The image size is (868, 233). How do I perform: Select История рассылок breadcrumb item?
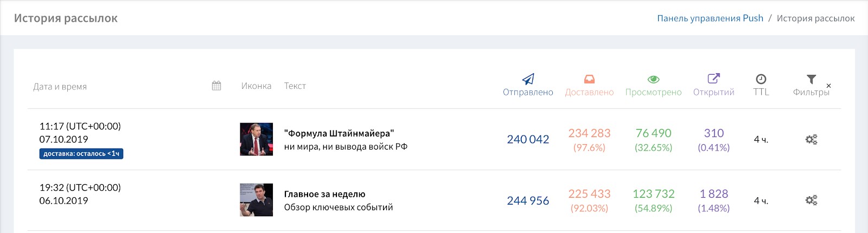[x=815, y=18]
